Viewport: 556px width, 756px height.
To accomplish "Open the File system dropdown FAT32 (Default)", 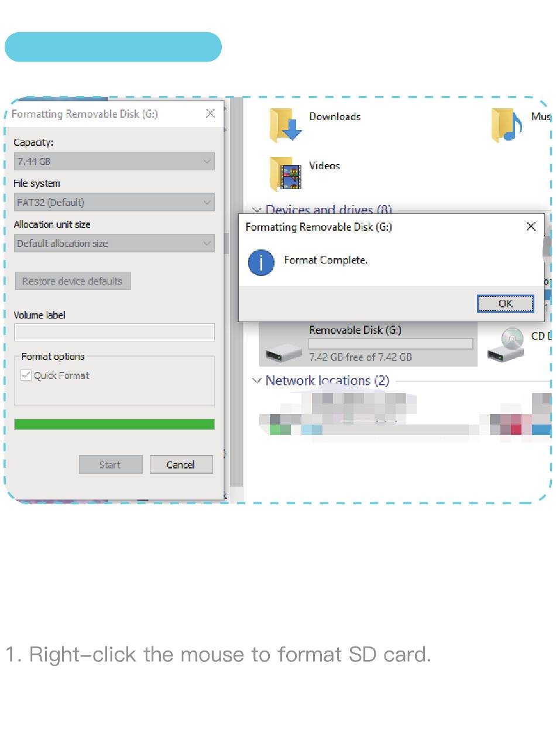I will tap(114, 202).
